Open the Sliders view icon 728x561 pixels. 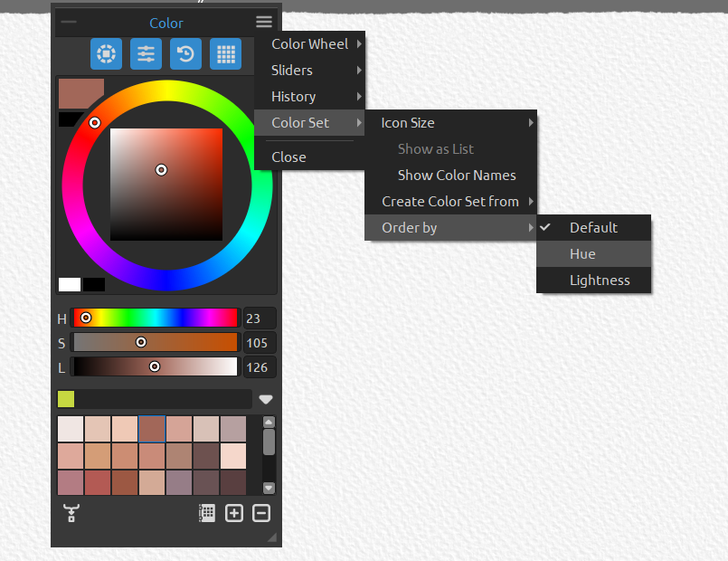146,54
